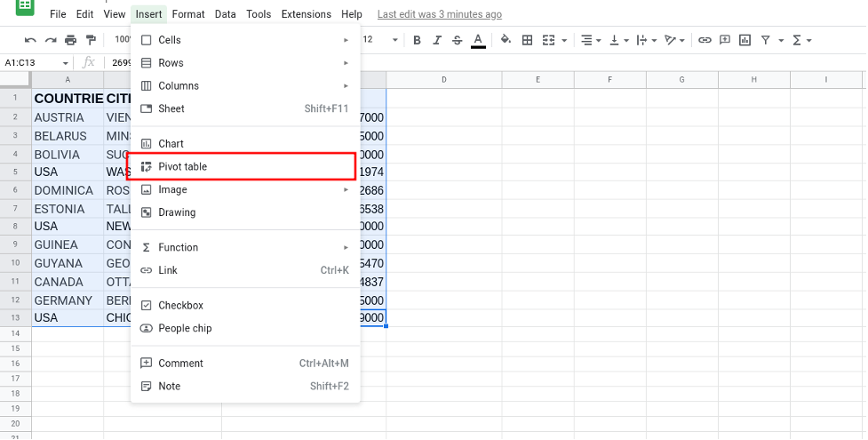Screen dimensions: 868x440
Task: Open the Help menu
Action: point(352,14)
